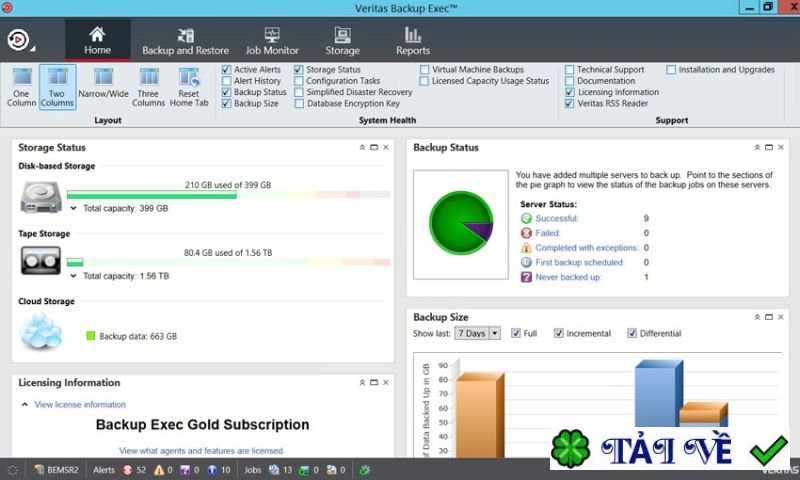The height and width of the screenshot is (480, 800).
Task: Click green gear icon in status bar
Action: pos(364,470)
